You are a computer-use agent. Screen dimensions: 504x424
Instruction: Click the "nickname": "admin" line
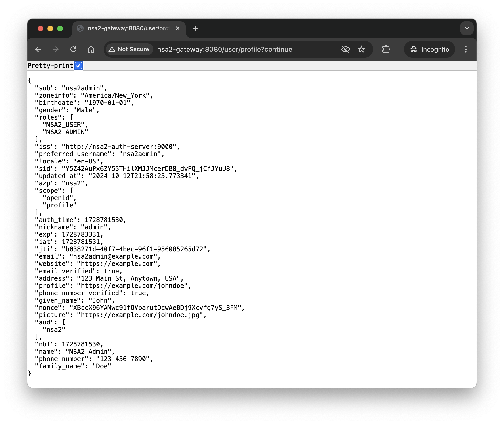pyautogui.click(x=73, y=227)
